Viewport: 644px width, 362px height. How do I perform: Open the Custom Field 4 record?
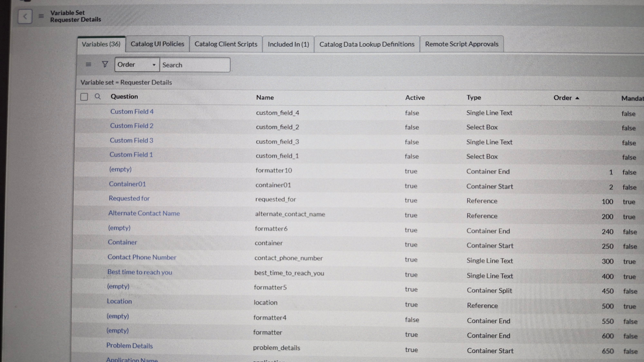[132, 112]
